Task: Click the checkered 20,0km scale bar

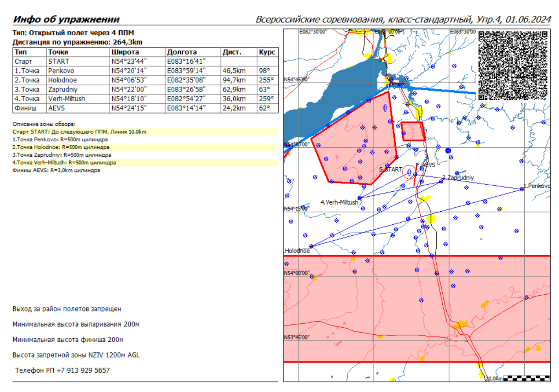Action: pos(526,377)
